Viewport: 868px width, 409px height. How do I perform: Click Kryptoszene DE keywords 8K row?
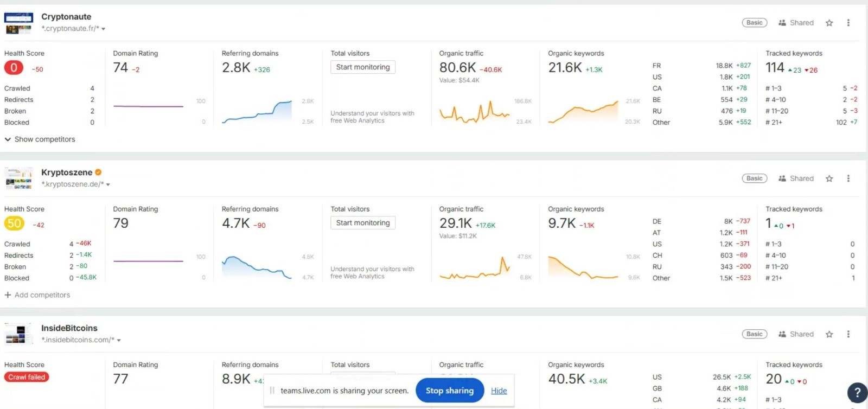point(702,221)
